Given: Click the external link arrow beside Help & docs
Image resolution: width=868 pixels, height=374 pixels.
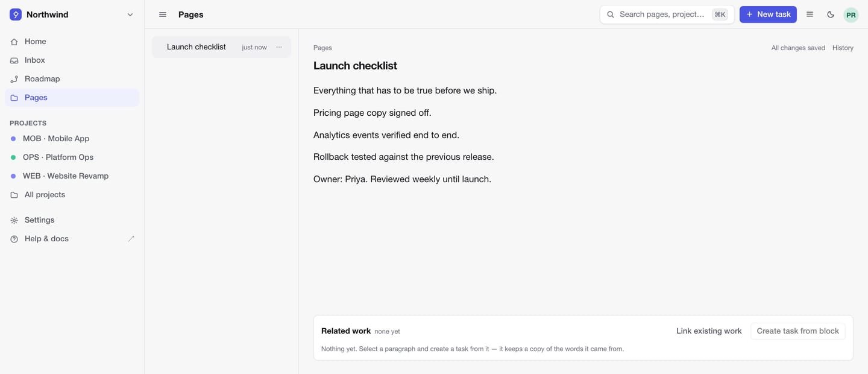Looking at the screenshot, I should [131, 239].
